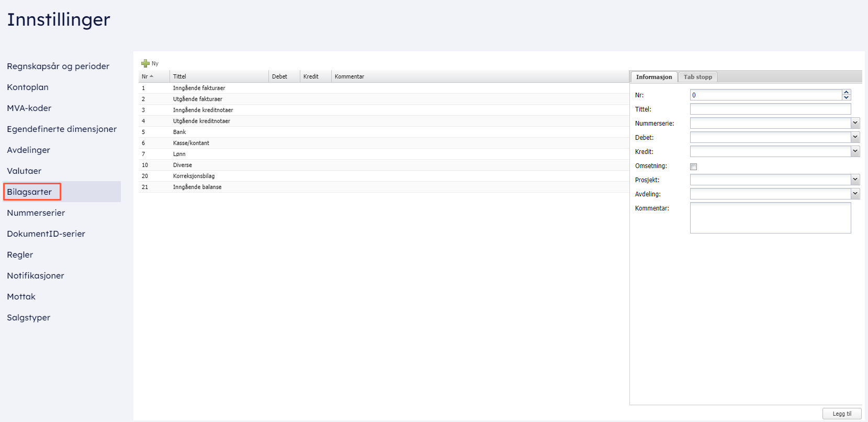Open the Nummerserier settings page

[36, 213]
